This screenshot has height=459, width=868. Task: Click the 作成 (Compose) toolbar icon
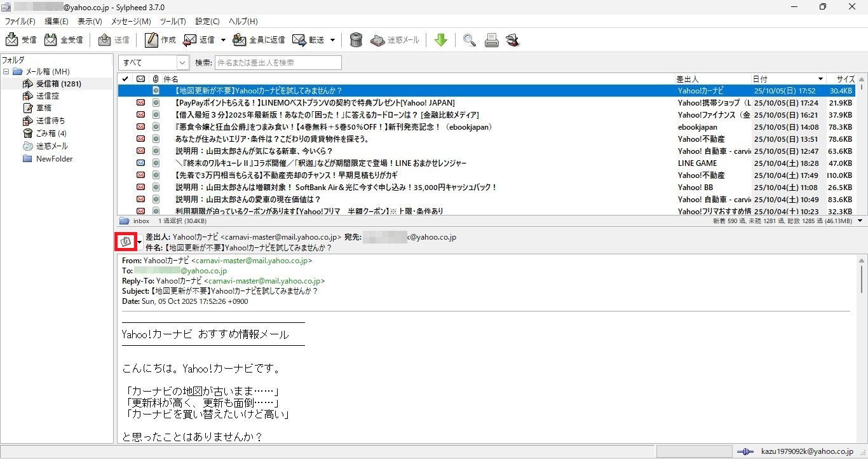[151, 40]
